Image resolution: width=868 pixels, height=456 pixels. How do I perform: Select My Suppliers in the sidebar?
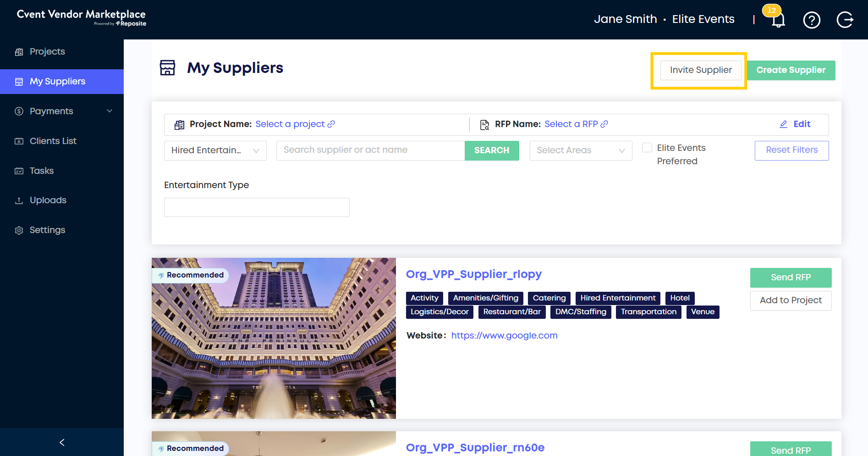(x=62, y=82)
